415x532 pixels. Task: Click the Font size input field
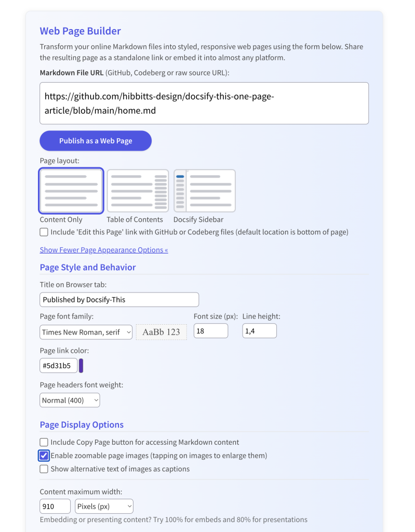click(x=211, y=331)
